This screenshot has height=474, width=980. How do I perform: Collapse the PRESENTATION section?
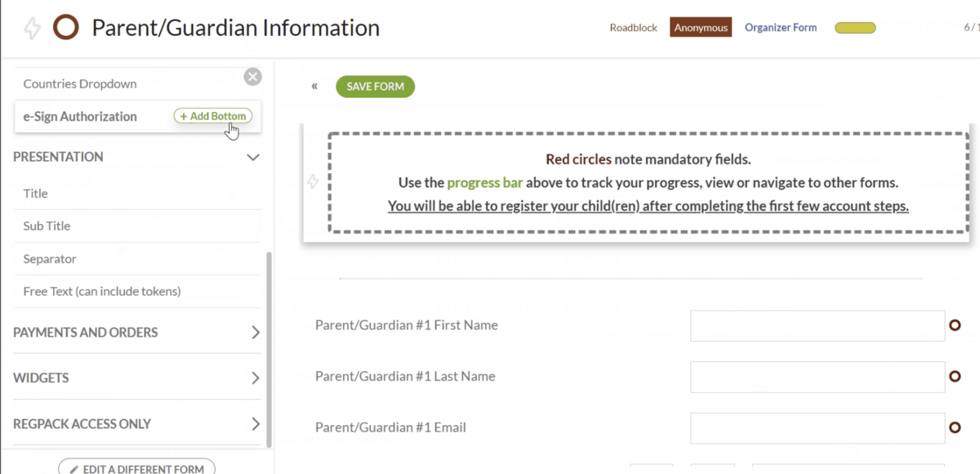click(253, 157)
